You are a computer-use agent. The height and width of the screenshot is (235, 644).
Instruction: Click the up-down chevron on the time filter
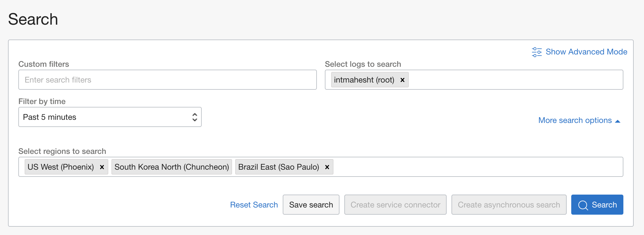(x=195, y=117)
